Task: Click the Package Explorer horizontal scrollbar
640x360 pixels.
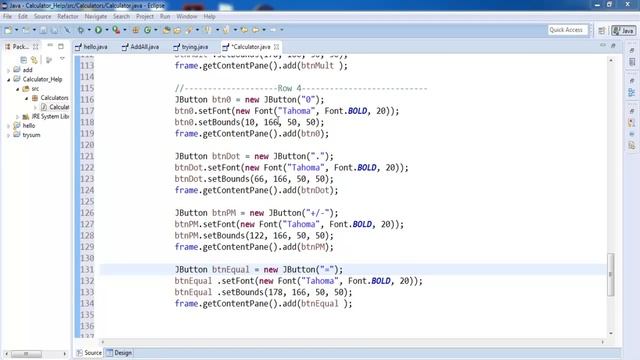Action: [26, 353]
